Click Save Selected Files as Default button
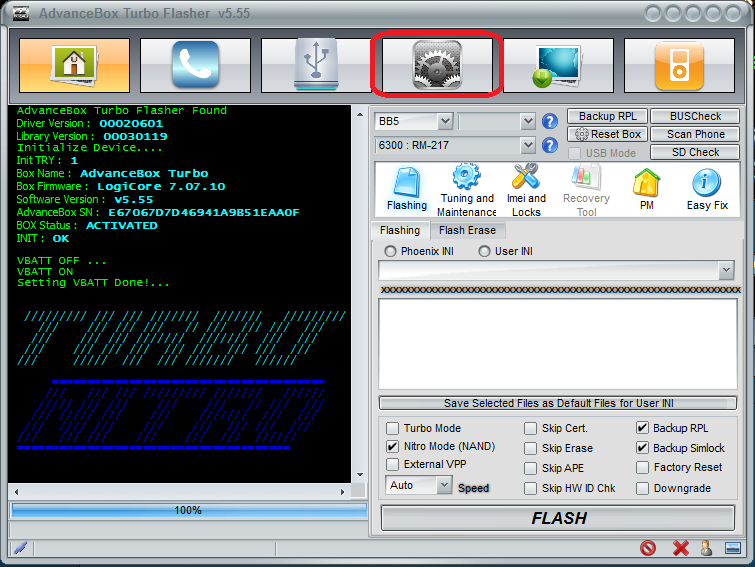 pos(558,403)
